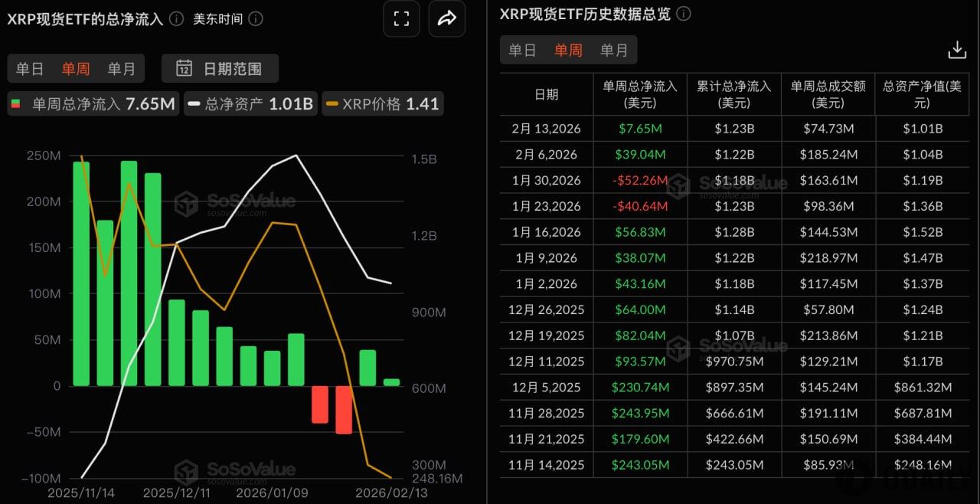Click the calendar icon on 日期范围 button
The height and width of the screenshot is (504, 980).
pos(184,67)
